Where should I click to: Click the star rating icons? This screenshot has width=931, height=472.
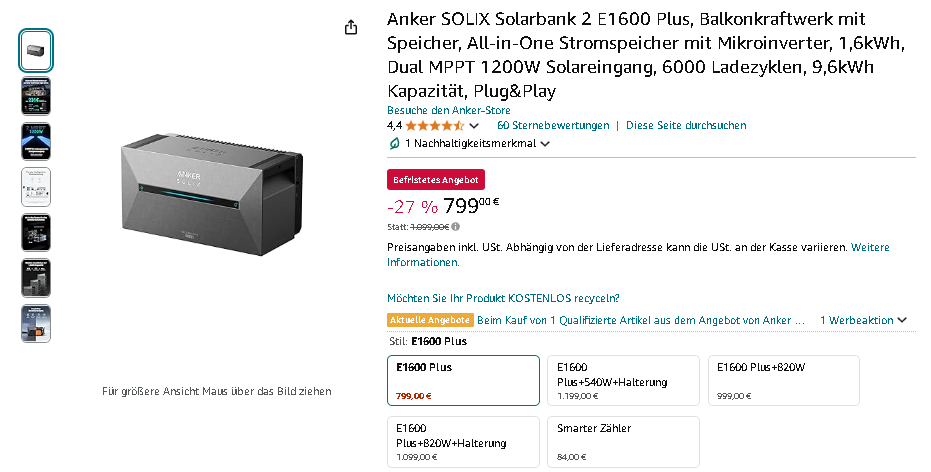[434, 126]
